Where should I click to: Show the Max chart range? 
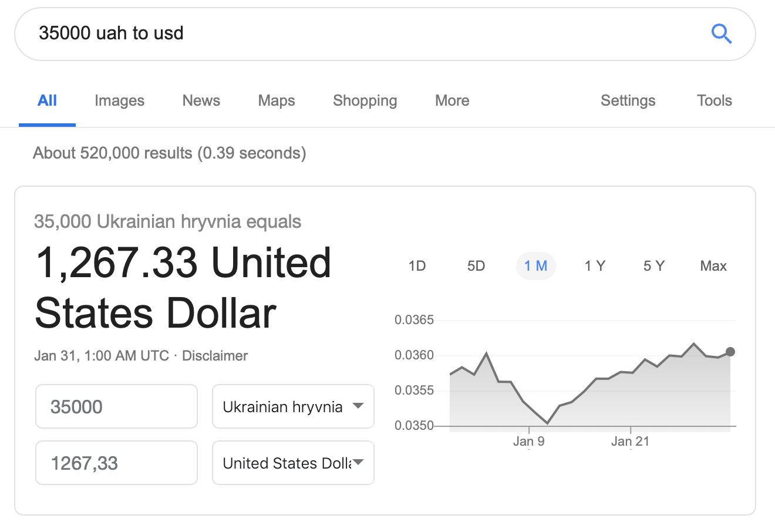pyautogui.click(x=713, y=266)
